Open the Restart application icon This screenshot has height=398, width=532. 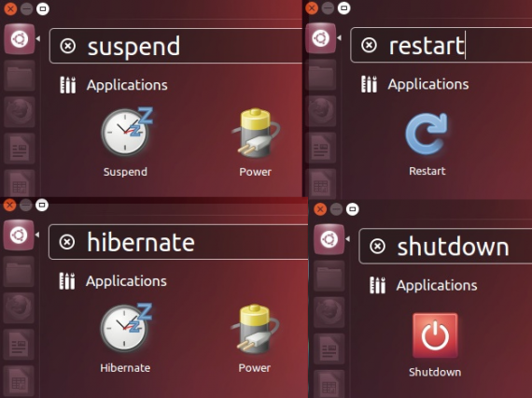(x=427, y=134)
